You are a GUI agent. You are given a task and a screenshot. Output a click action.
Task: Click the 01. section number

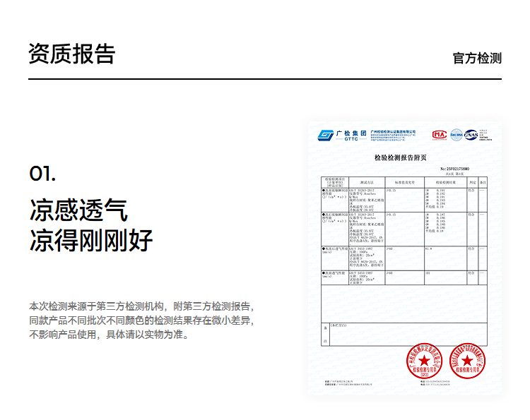[42, 174]
